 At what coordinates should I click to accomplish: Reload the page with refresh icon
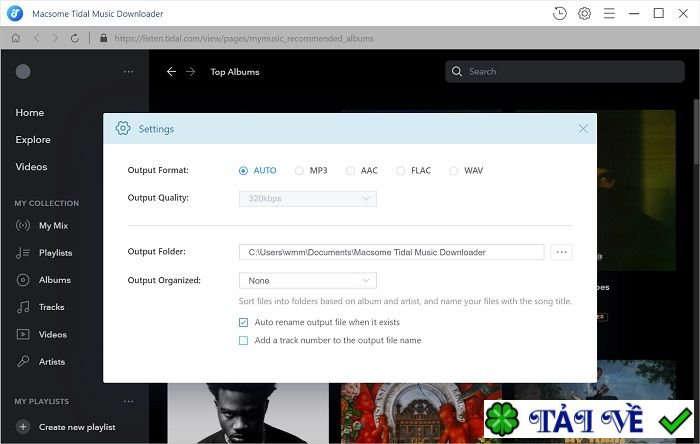pyautogui.click(x=75, y=38)
